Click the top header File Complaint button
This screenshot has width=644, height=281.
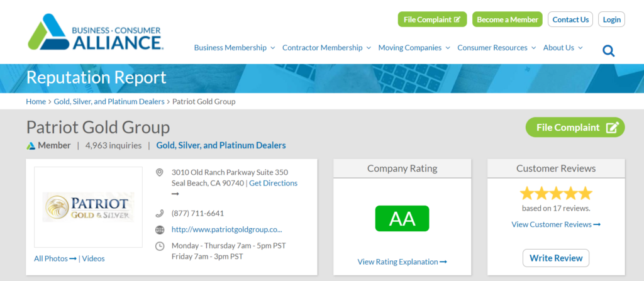coord(432,19)
